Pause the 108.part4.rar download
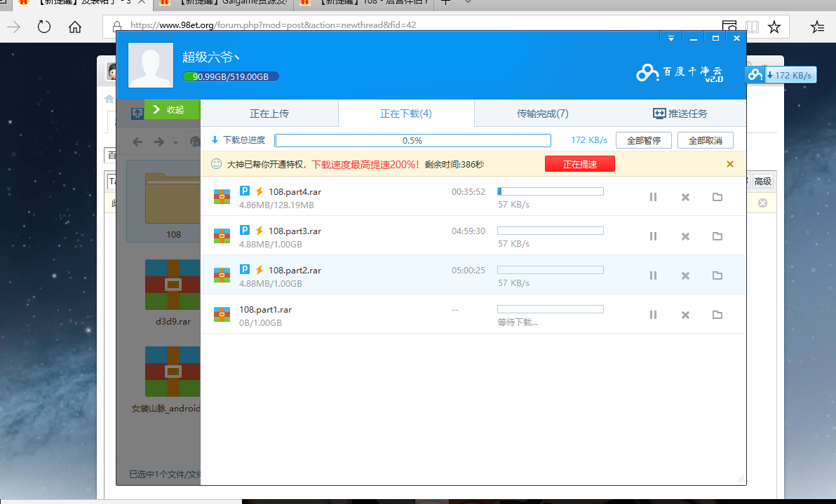This screenshot has height=504, width=836. click(653, 197)
